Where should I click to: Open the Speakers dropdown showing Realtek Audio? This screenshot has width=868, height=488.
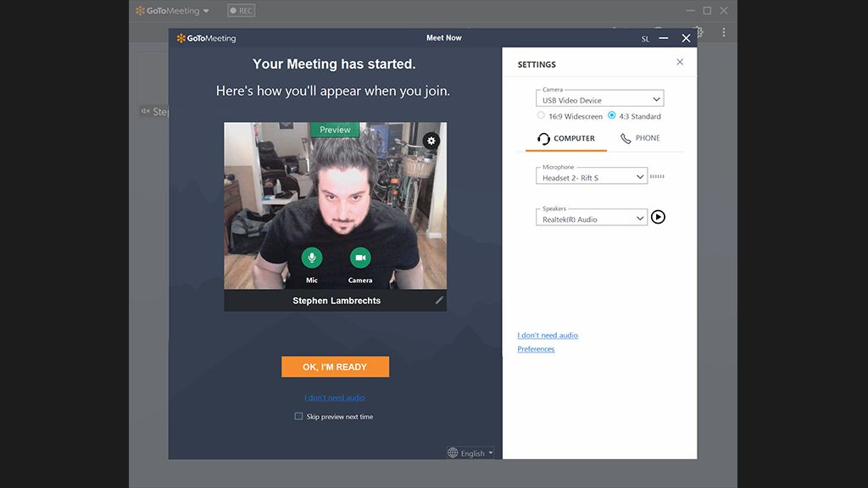coord(592,217)
